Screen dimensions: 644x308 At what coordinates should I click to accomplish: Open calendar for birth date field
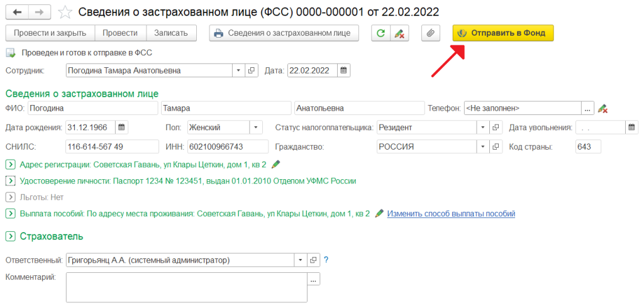tap(121, 128)
